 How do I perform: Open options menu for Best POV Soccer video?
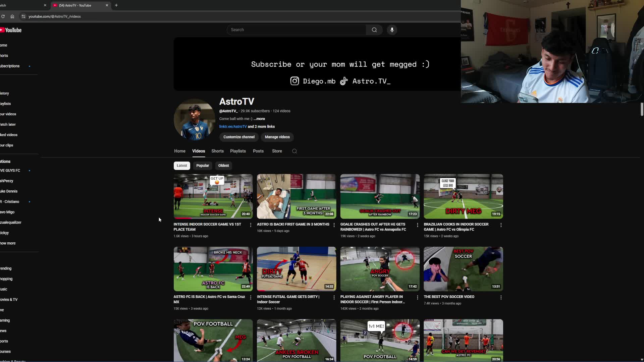[x=501, y=297]
